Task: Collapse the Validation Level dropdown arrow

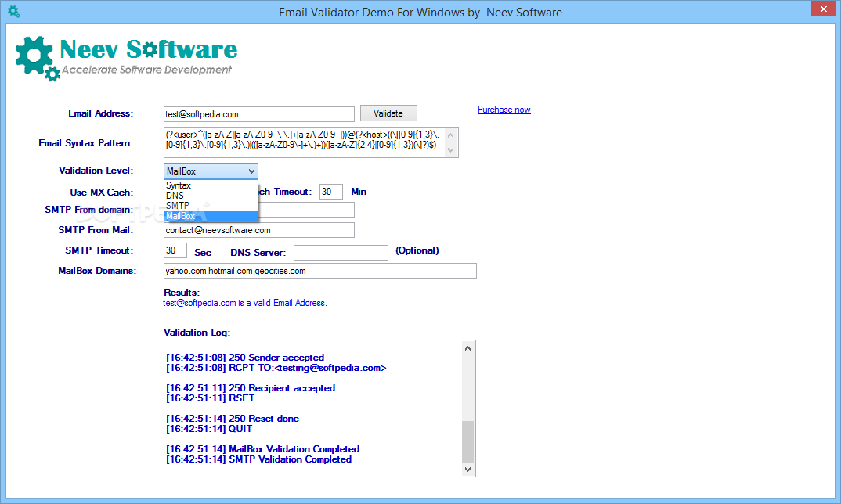Action: pos(251,171)
